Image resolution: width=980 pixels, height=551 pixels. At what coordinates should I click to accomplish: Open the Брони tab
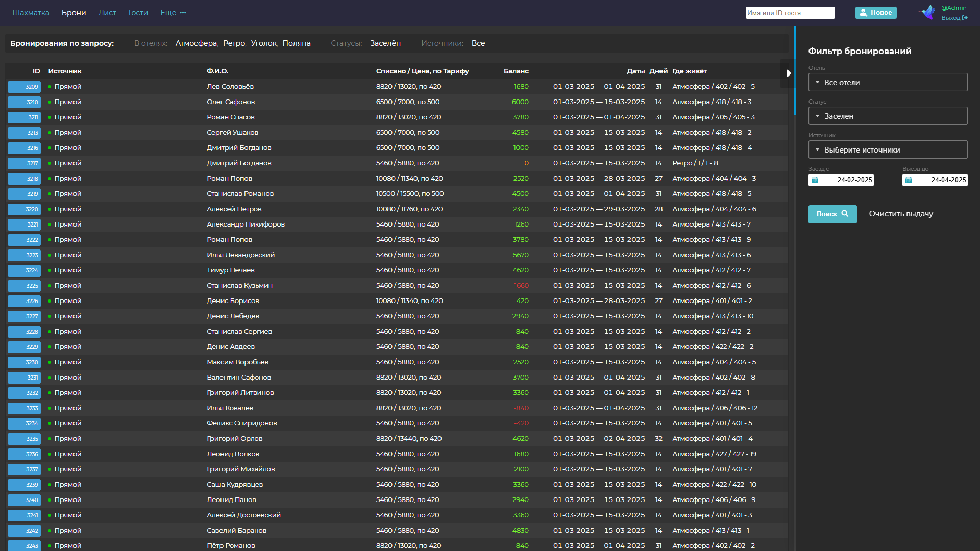pos(73,13)
